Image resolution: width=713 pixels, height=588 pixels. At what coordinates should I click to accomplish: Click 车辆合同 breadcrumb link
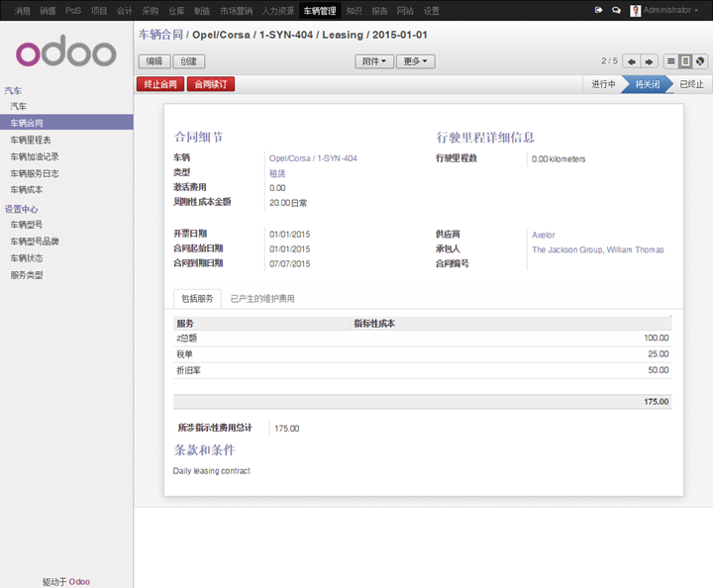coord(160,35)
